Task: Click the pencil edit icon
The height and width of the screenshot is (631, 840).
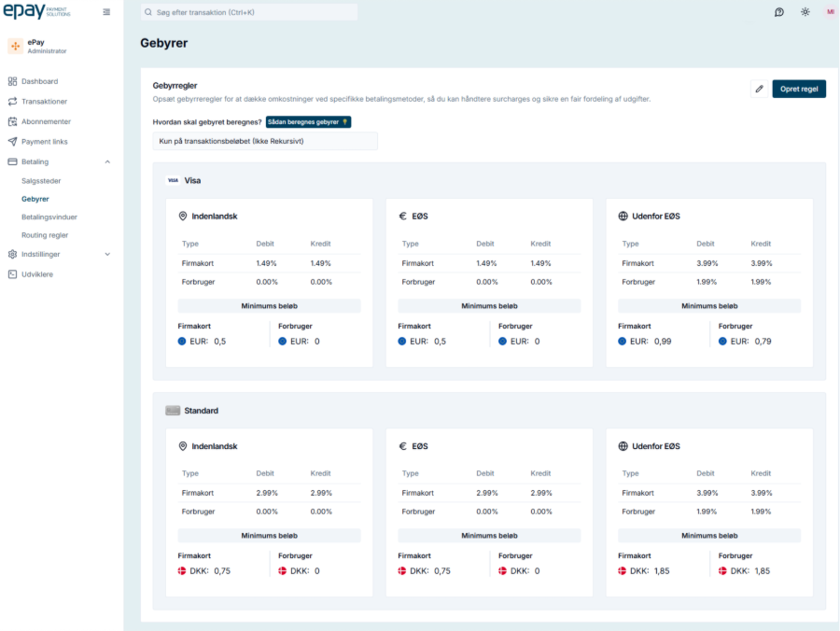Action: click(759, 89)
